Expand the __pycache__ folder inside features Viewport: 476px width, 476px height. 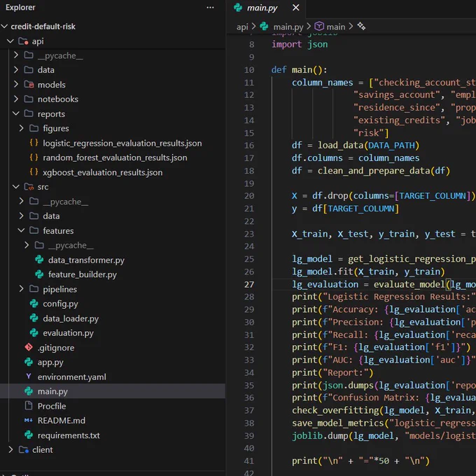[x=27, y=245]
